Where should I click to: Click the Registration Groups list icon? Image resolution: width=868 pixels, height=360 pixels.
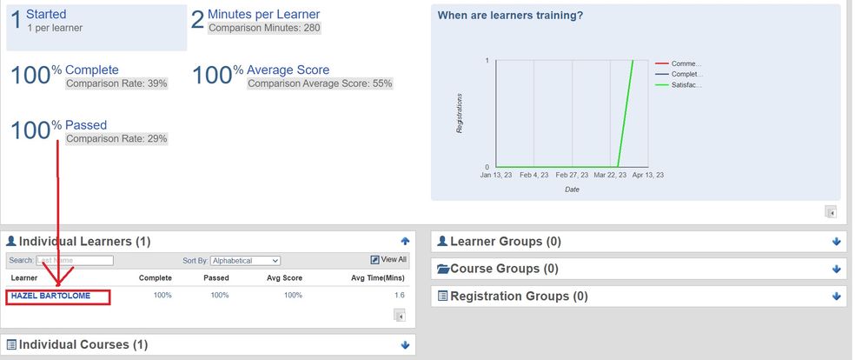442,297
